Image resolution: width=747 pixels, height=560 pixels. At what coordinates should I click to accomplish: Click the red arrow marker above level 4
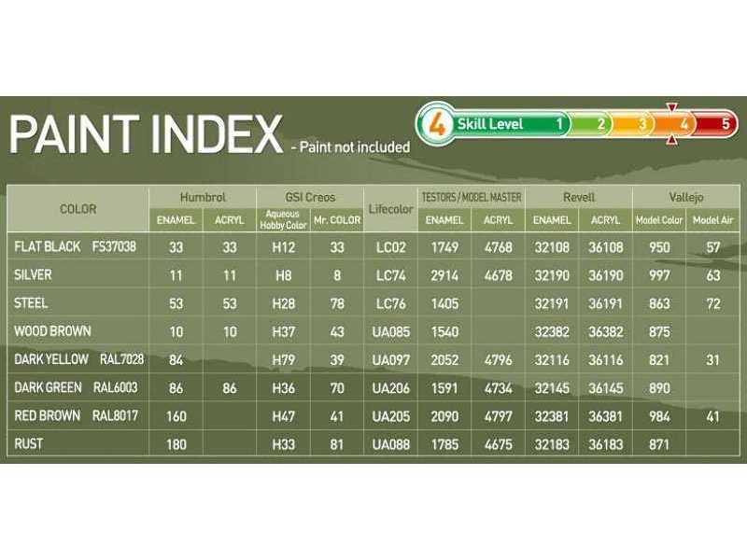point(670,106)
